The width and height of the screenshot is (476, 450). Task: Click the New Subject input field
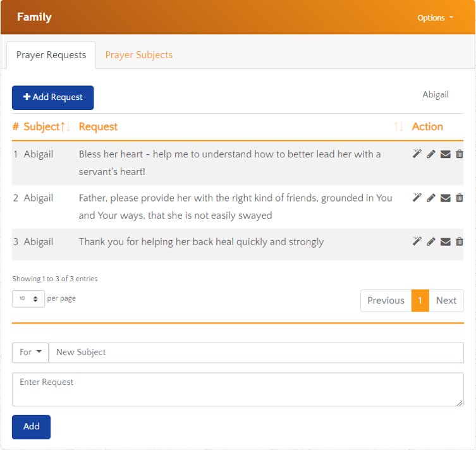(256, 353)
